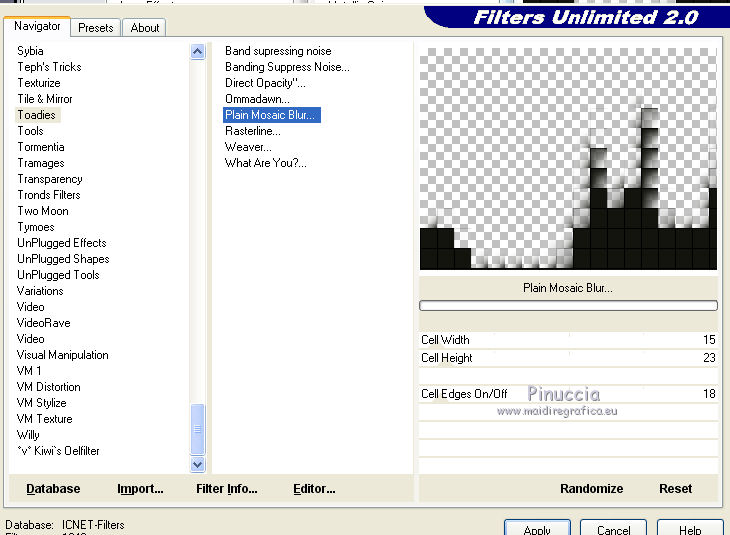Image resolution: width=730 pixels, height=535 pixels.
Task: Open Filter Info...
Action: [227, 488]
